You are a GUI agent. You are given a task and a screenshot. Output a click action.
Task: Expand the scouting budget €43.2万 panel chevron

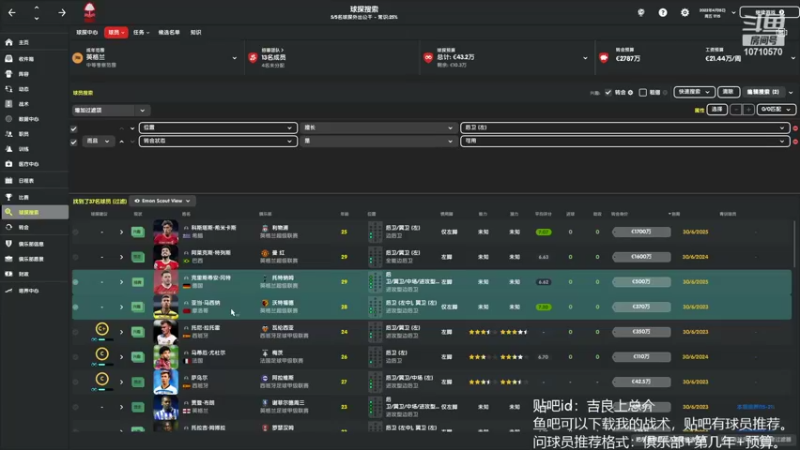click(585, 58)
